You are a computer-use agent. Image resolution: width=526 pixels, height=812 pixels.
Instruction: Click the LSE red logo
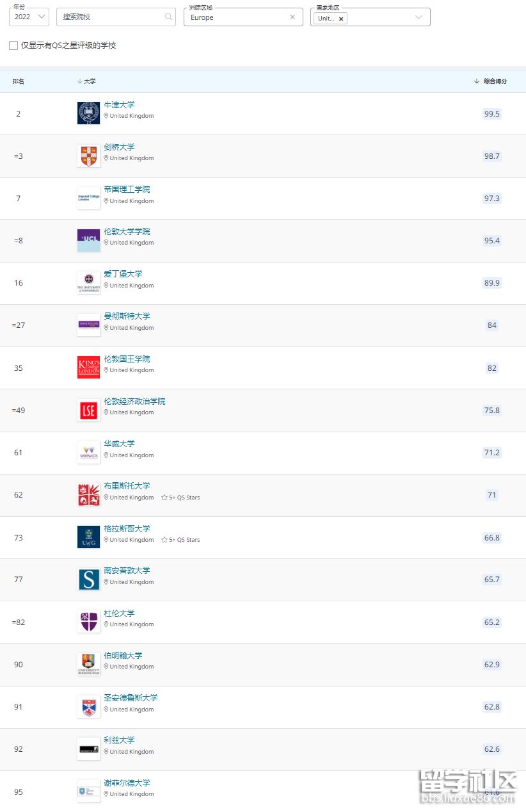click(x=88, y=410)
